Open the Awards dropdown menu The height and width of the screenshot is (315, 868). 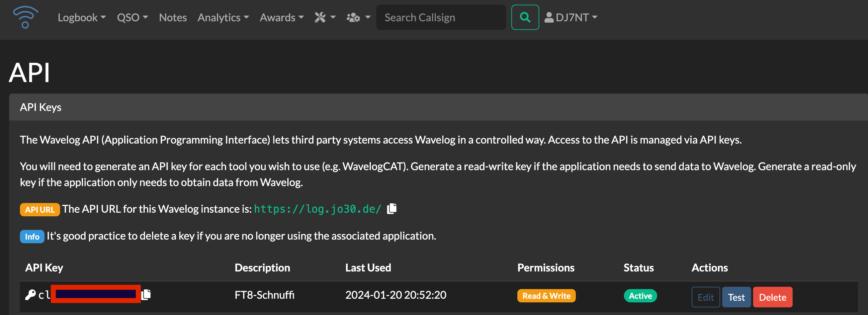[282, 17]
